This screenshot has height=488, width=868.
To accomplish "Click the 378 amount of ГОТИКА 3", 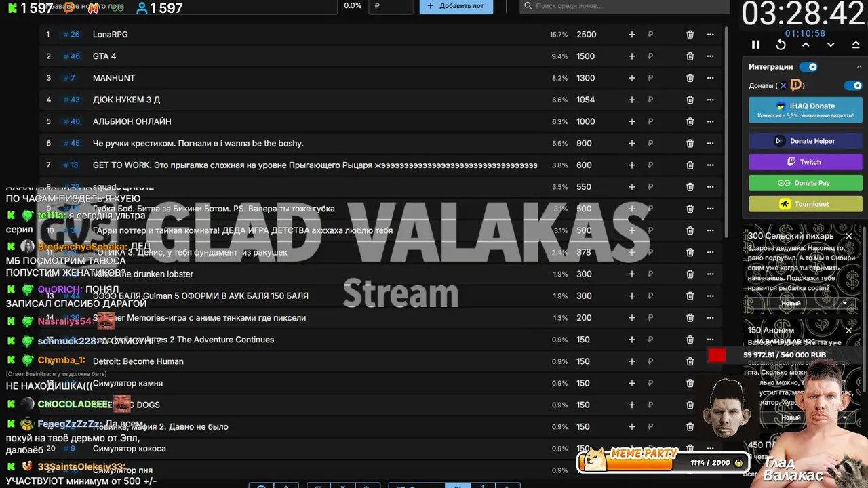I will click(x=583, y=252).
